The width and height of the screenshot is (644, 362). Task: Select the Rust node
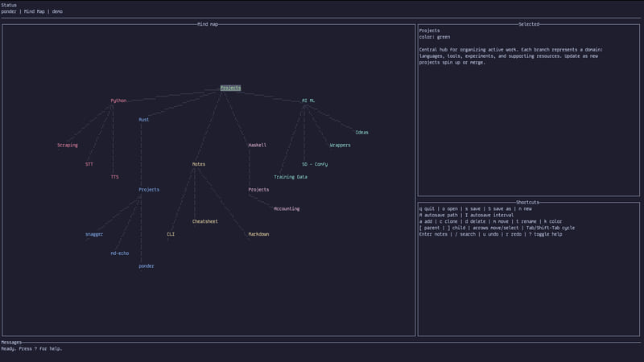tap(144, 120)
